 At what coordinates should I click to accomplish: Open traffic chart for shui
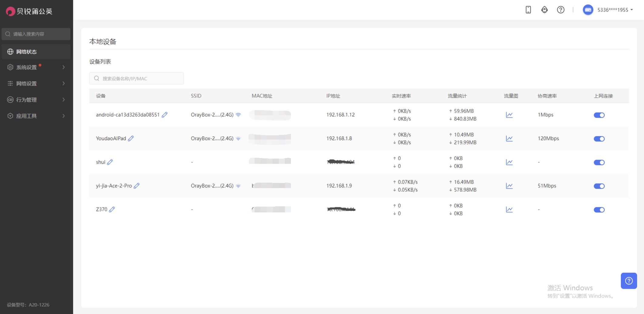[509, 162]
